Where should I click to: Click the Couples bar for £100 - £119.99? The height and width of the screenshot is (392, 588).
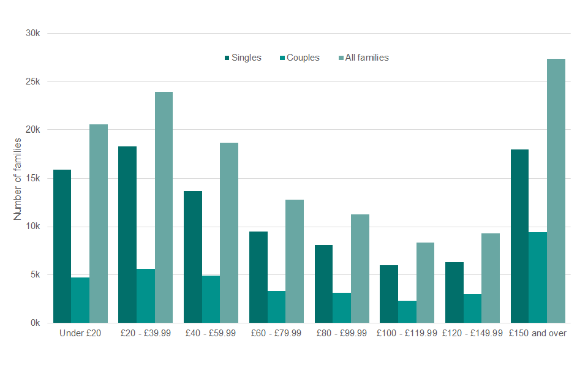coord(407,312)
